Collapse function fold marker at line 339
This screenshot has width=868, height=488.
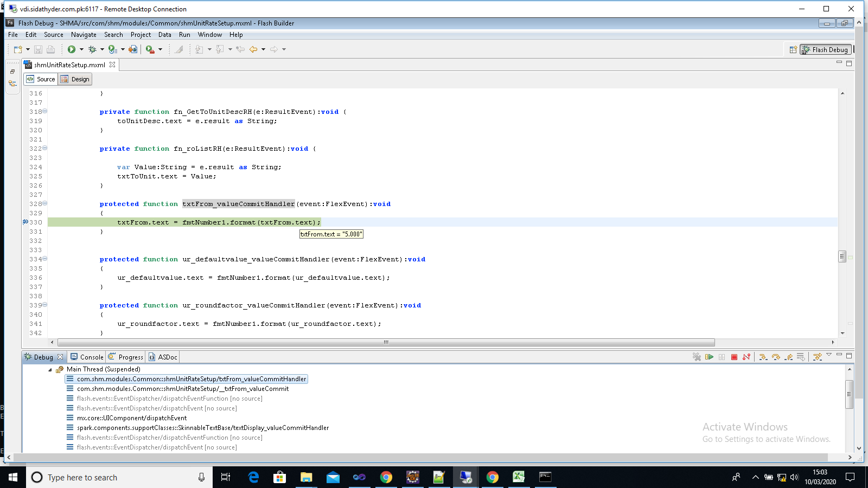click(x=45, y=305)
